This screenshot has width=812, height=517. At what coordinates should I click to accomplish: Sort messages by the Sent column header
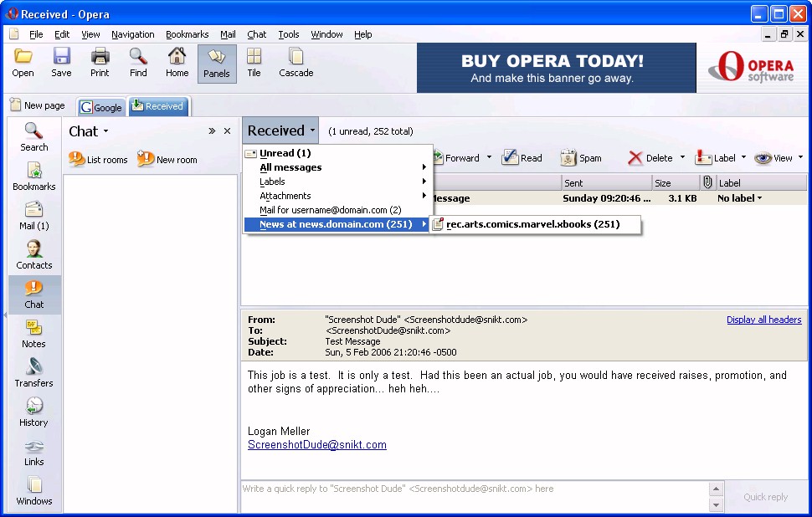tap(606, 182)
